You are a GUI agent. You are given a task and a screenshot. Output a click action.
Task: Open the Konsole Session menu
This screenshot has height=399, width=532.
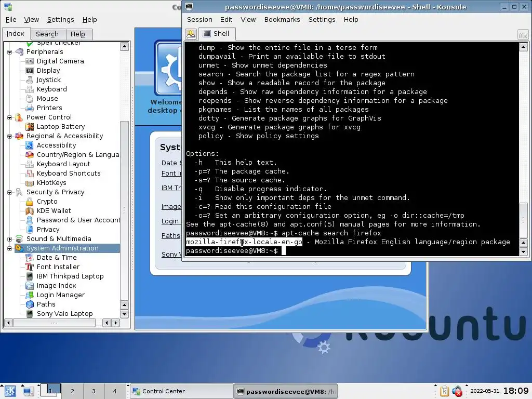pyautogui.click(x=199, y=20)
